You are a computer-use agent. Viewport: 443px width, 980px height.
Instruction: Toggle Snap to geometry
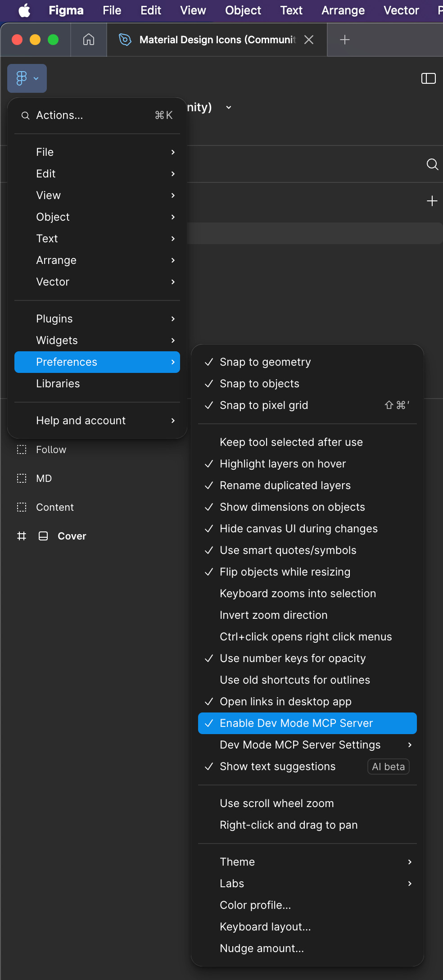[307, 362]
